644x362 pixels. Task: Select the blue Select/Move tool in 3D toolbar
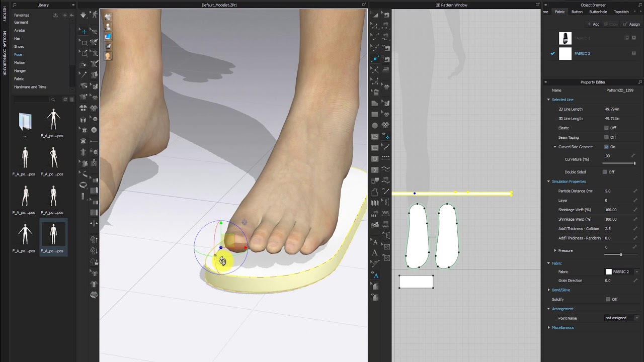84,31
